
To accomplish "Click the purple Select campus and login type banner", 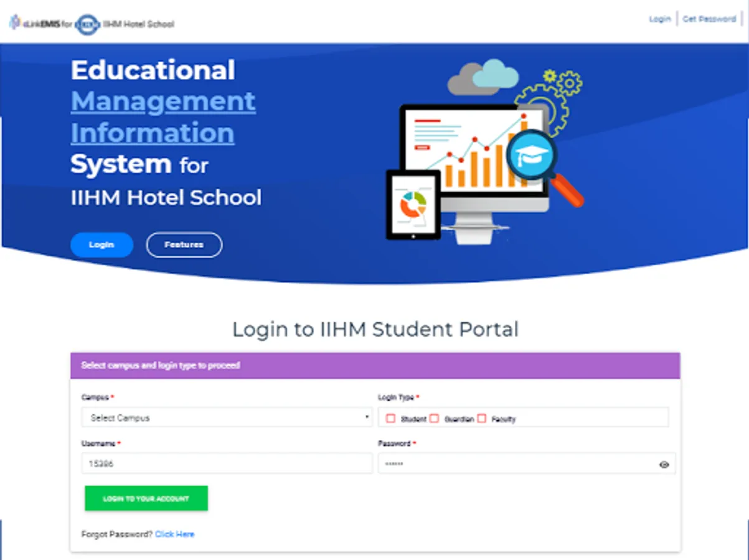I will click(x=375, y=365).
